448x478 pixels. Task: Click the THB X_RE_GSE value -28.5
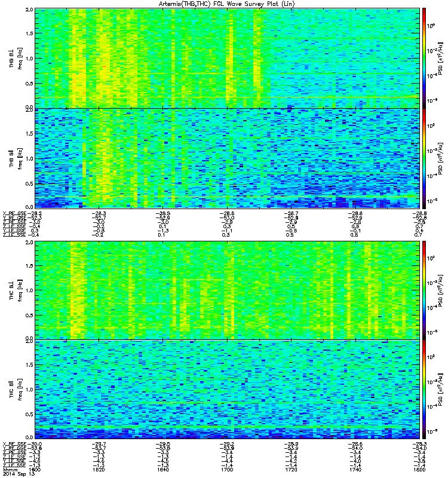pos(162,213)
